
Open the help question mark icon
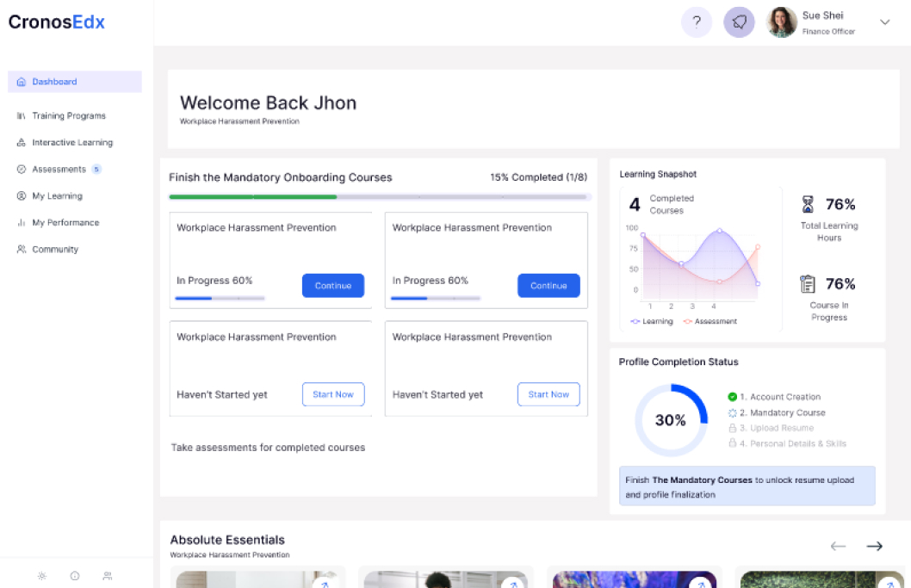click(x=697, y=22)
